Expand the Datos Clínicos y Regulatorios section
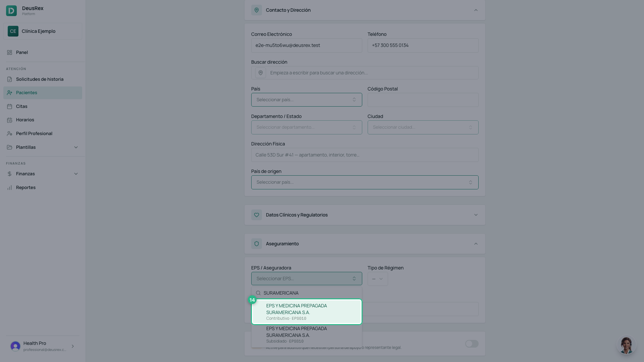The width and height of the screenshot is (644, 362). pos(365,215)
